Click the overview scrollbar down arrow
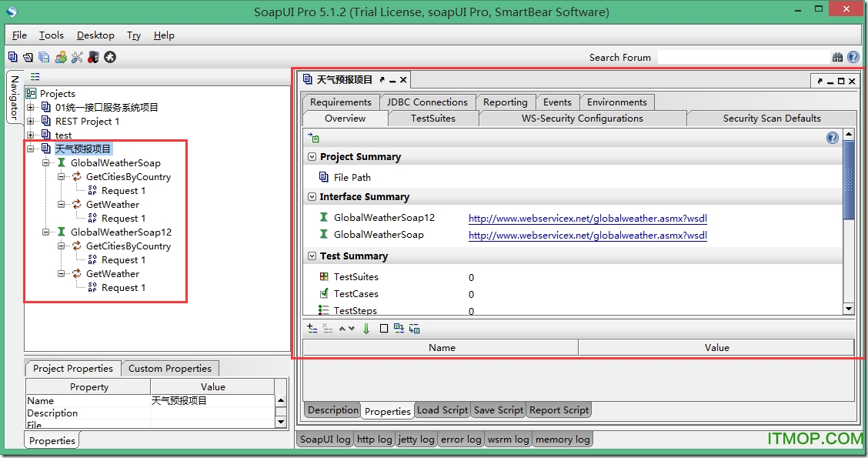 [849, 309]
